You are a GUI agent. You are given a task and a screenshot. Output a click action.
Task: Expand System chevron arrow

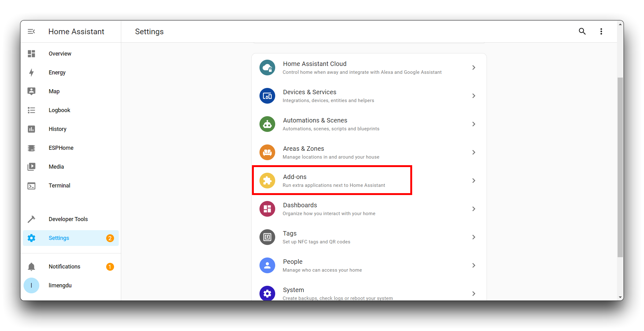(474, 294)
